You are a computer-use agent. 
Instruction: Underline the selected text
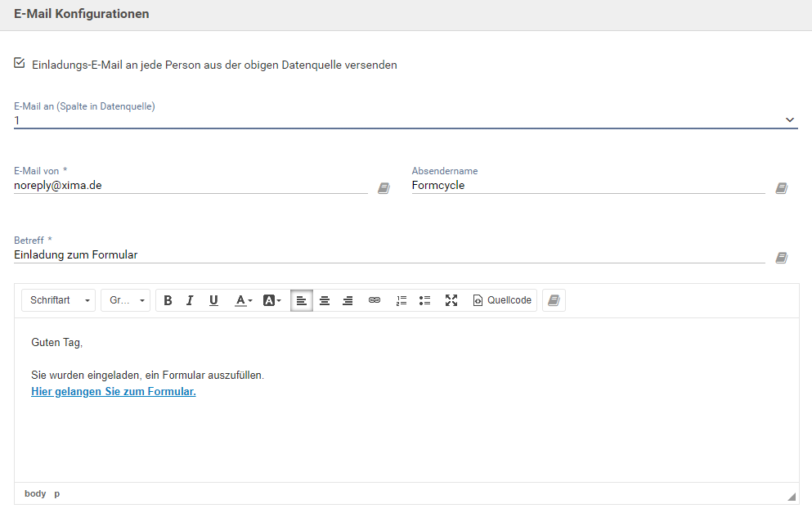[x=213, y=300]
